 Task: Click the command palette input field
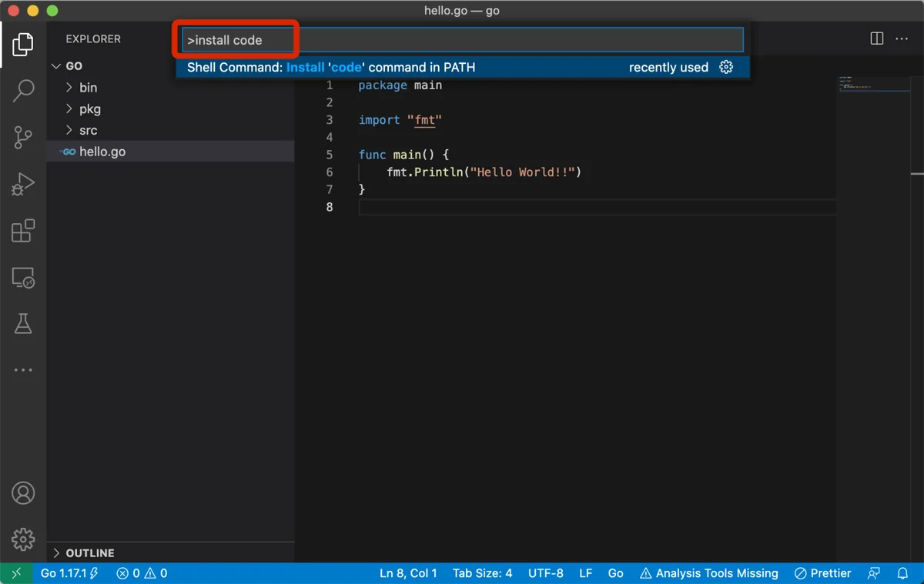pos(463,40)
